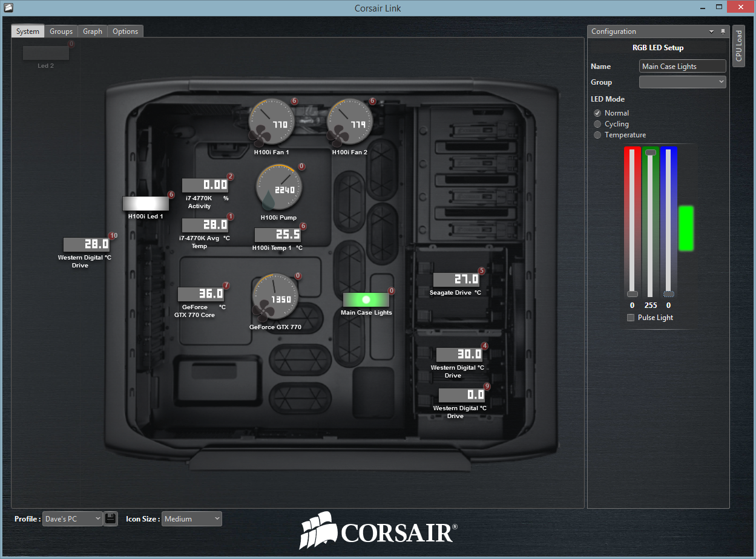Select the Temperature LED mode option
The height and width of the screenshot is (559, 756).
click(597, 135)
